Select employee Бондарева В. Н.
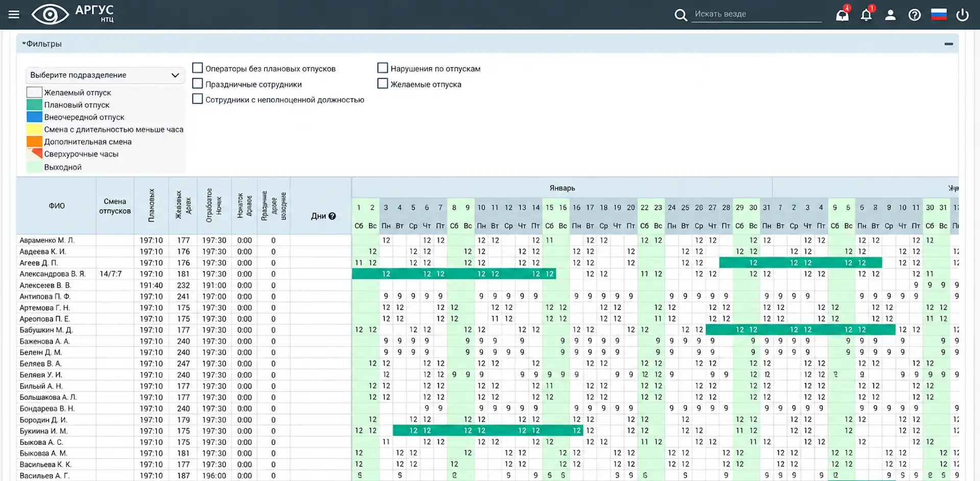Viewport: 980px width, 481px height. pos(47,408)
